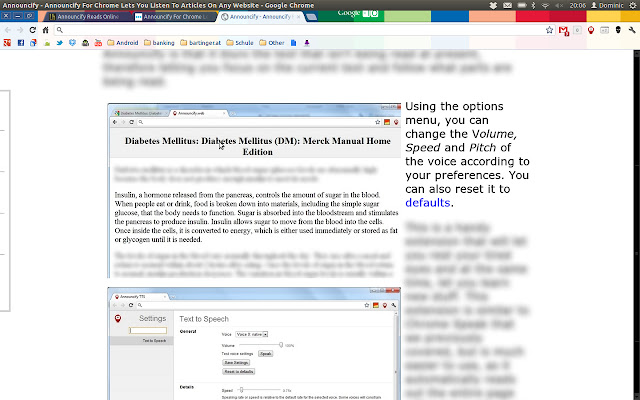Open a new tab with the new-tab button
The width and height of the screenshot is (640, 400).
[311, 17]
